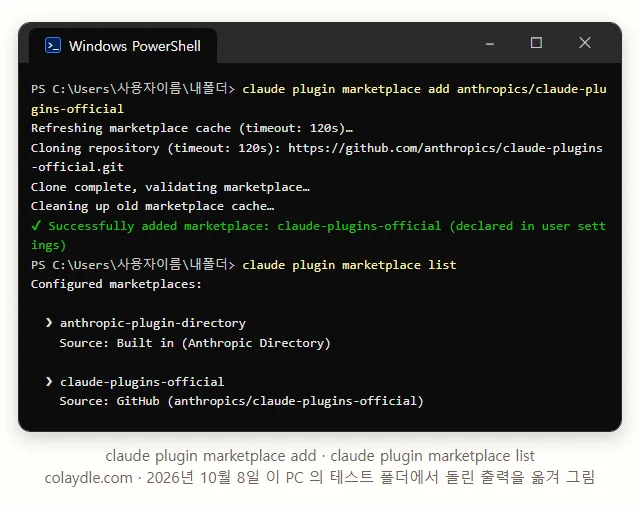This screenshot has width=640, height=507.
Task: Click "Clone complete, validating marketplace…" line
Action: [x=170, y=187]
